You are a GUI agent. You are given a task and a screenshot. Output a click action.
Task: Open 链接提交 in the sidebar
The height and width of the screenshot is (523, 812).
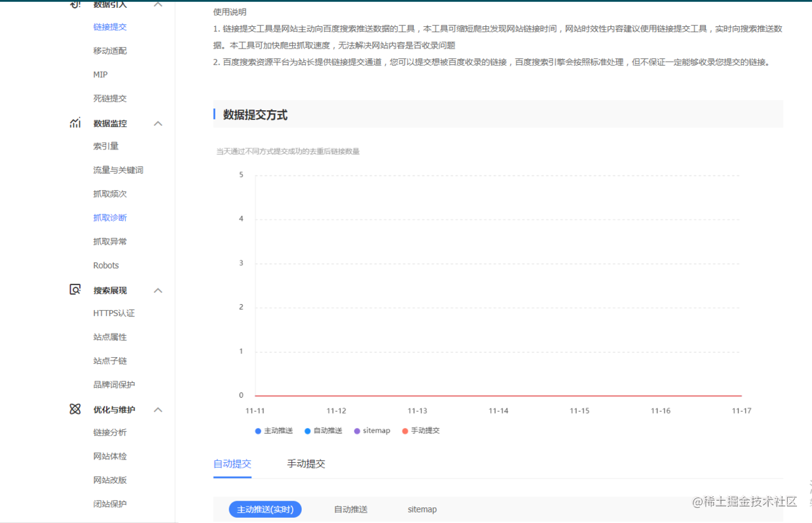(110, 27)
